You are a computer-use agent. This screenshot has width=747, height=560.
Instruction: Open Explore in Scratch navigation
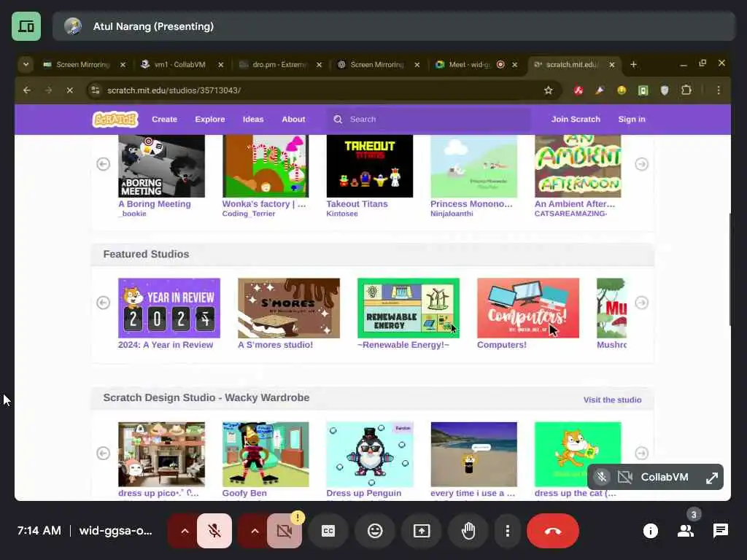pyautogui.click(x=209, y=119)
